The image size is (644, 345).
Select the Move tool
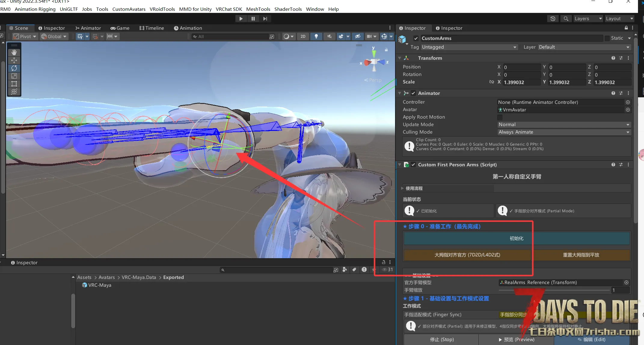pos(14,60)
